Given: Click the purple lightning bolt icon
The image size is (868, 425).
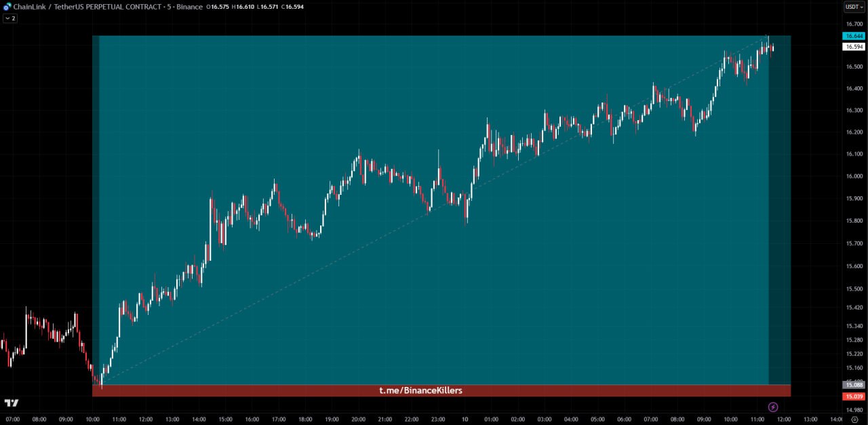Looking at the screenshot, I should [x=773, y=407].
